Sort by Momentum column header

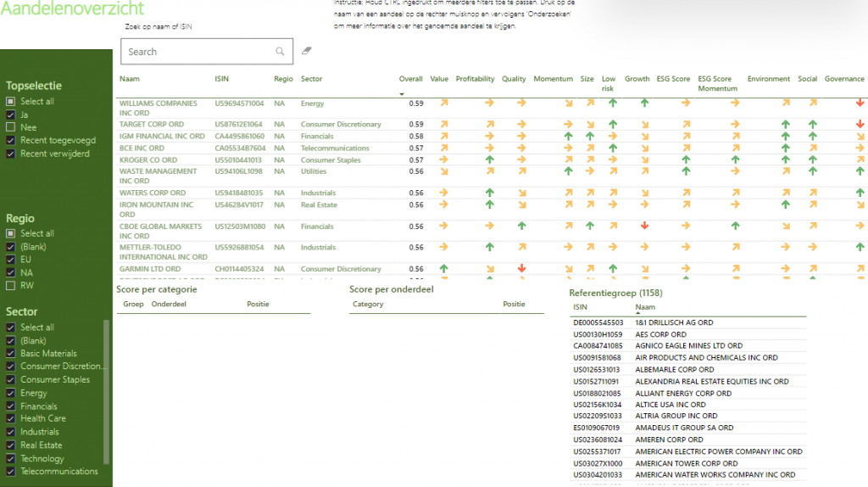(x=553, y=79)
